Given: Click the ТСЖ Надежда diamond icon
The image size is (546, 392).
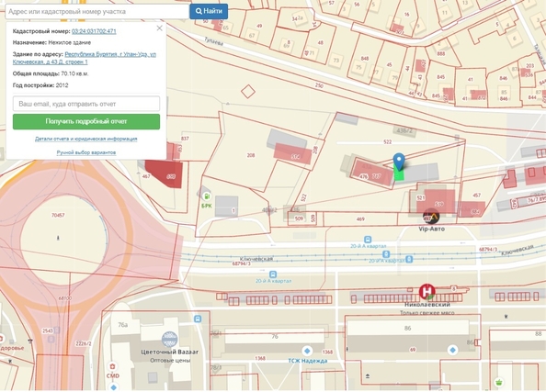Looking at the screenshot, I should 307,350.
